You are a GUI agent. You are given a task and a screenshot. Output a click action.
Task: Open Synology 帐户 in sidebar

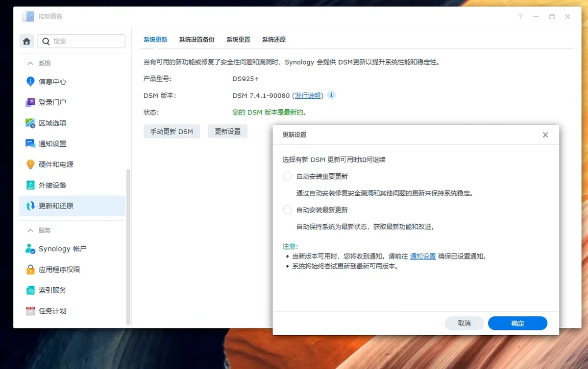pyautogui.click(x=72, y=249)
